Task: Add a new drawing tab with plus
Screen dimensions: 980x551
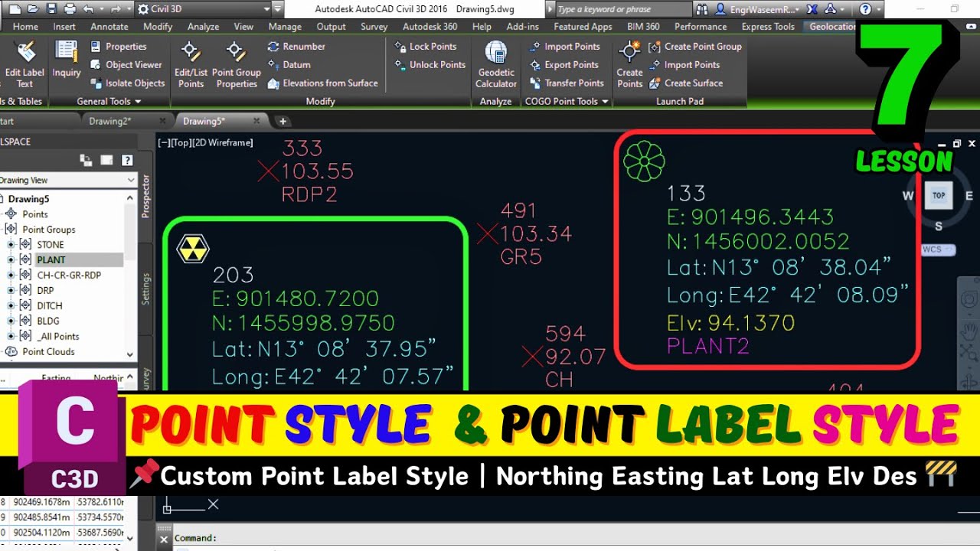Action: click(x=283, y=121)
